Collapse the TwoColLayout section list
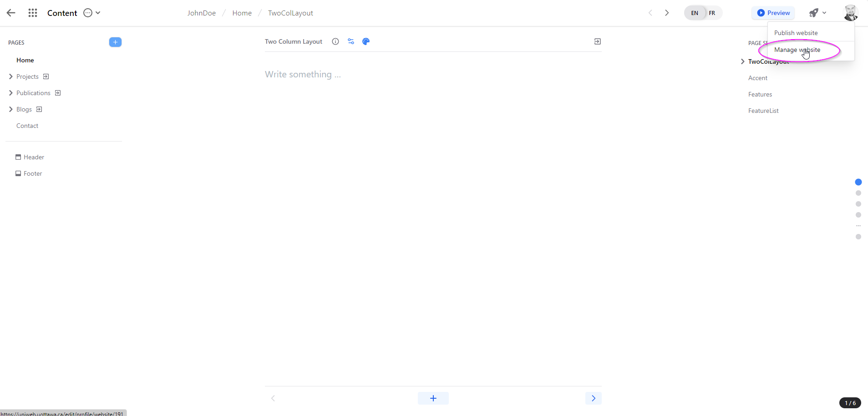 (x=742, y=61)
